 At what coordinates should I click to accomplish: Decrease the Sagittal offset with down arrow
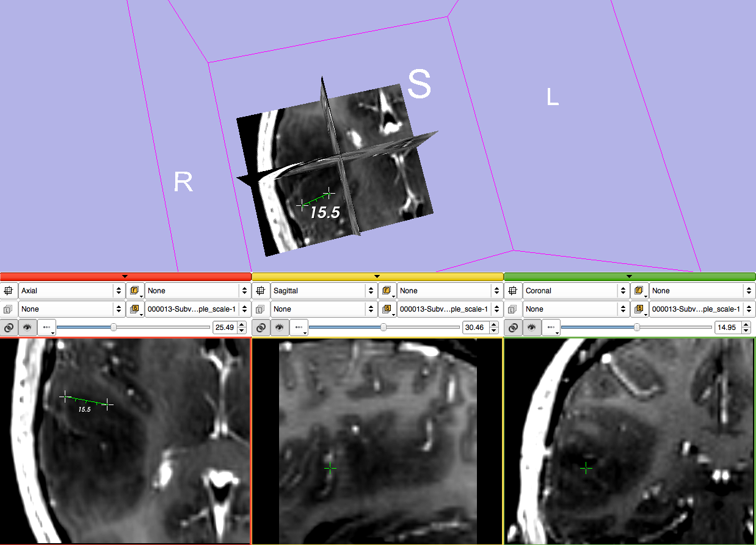click(x=494, y=331)
